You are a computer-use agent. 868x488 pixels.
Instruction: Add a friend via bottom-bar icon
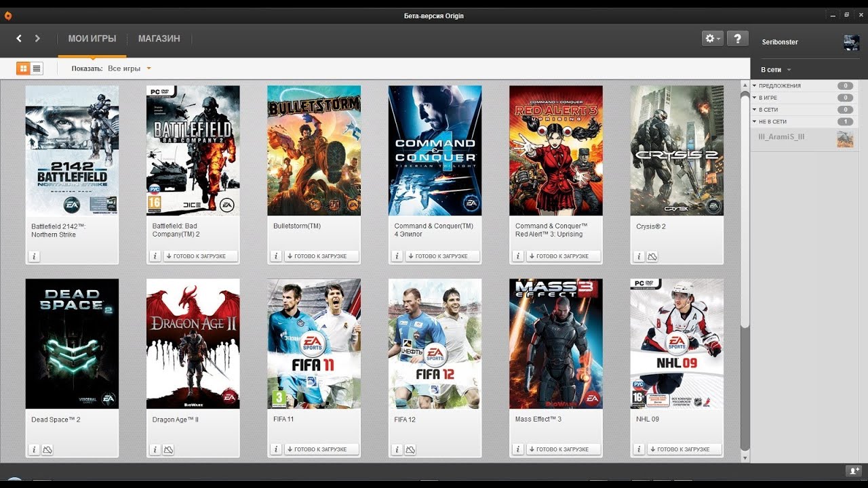[x=853, y=470]
